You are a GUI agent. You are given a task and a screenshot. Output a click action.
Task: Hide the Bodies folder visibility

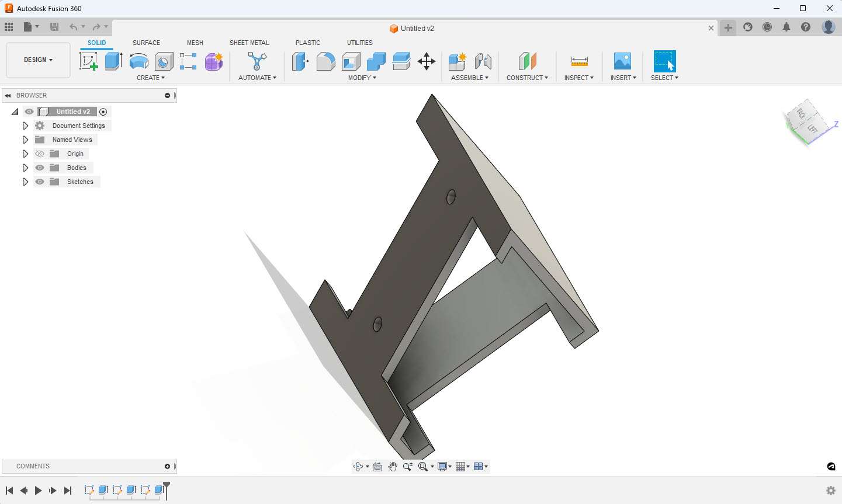point(40,168)
